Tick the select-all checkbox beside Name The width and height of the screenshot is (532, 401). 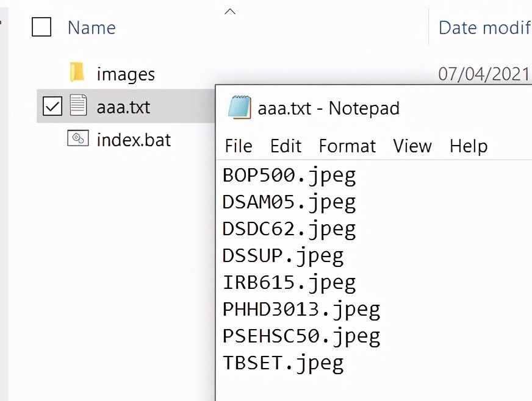coord(41,27)
